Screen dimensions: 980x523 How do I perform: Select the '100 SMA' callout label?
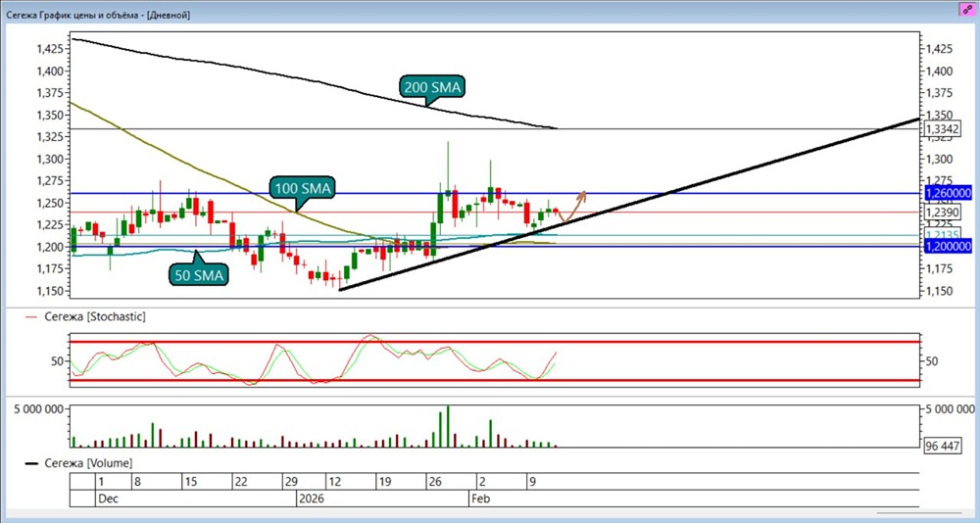click(302, 187)
